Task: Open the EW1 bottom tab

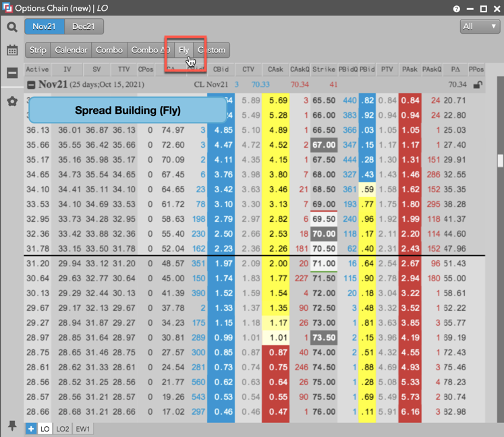Action: (x=82, y=428)
